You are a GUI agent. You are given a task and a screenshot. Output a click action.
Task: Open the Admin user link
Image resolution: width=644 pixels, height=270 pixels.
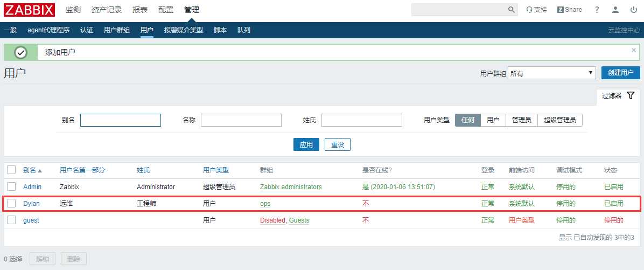(32, 187)
